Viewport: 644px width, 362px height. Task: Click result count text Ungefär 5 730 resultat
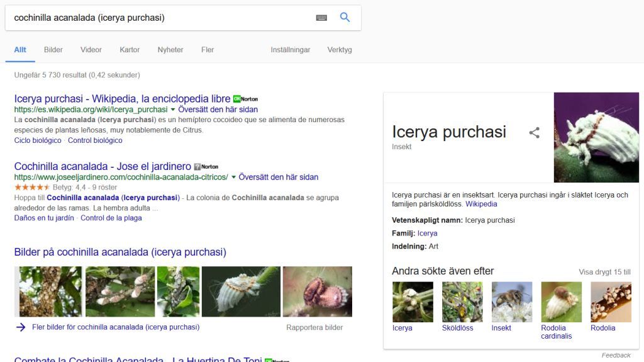coord(77,75)
